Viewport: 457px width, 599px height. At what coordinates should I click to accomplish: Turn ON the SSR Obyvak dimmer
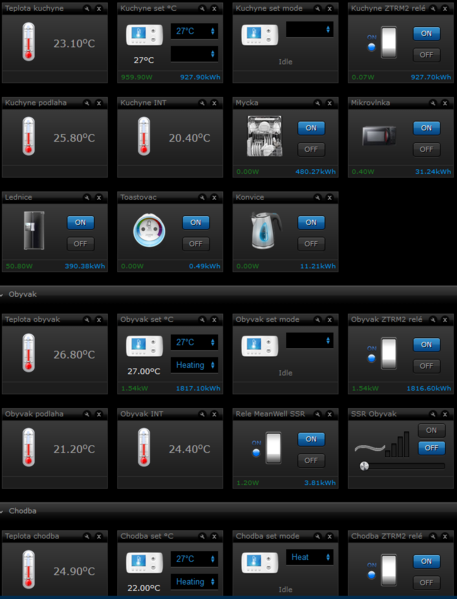431,430
